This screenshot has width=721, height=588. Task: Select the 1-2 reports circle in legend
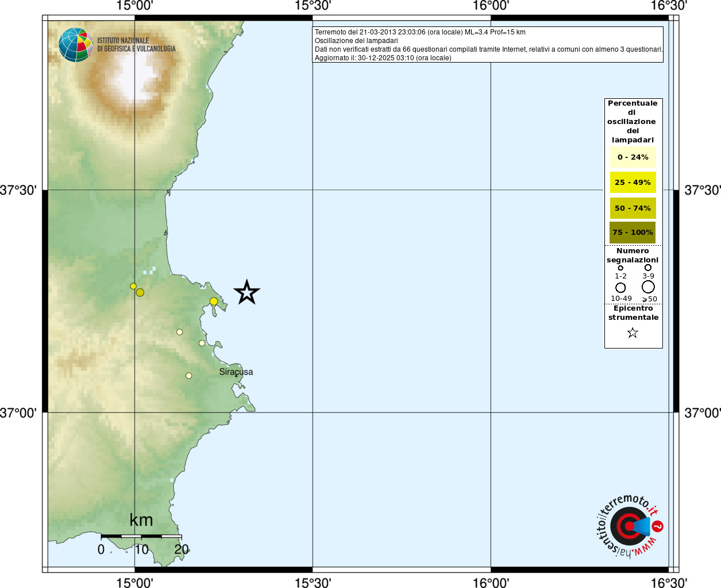point(620,268)
